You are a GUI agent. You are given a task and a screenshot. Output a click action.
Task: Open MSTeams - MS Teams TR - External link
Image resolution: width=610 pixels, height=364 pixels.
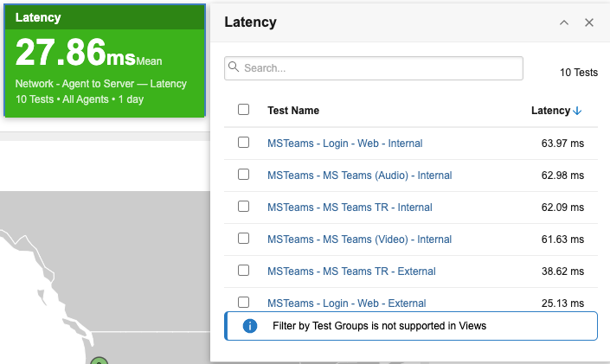coord(350,271)
